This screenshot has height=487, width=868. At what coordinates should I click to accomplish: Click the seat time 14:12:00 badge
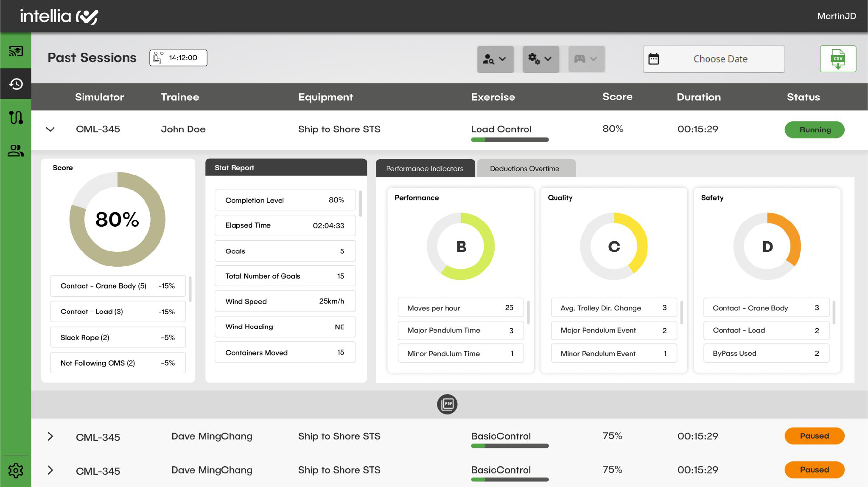tap(178, 58)
